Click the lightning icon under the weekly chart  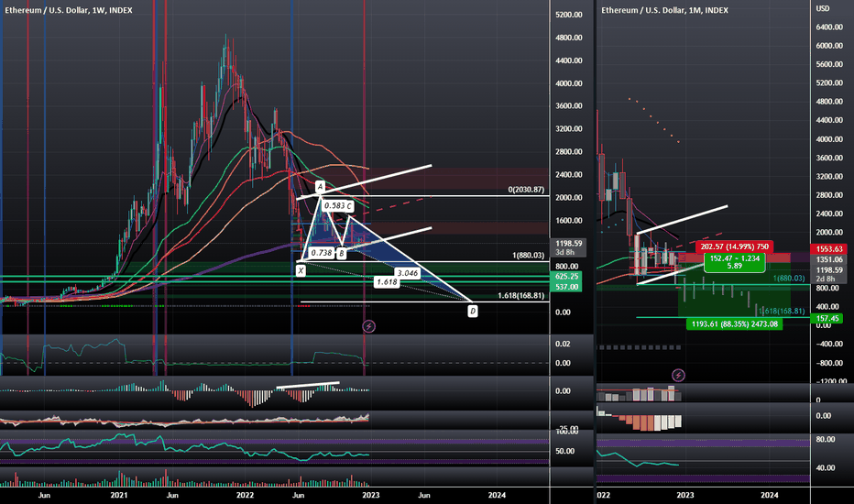(x=368, y=326)
